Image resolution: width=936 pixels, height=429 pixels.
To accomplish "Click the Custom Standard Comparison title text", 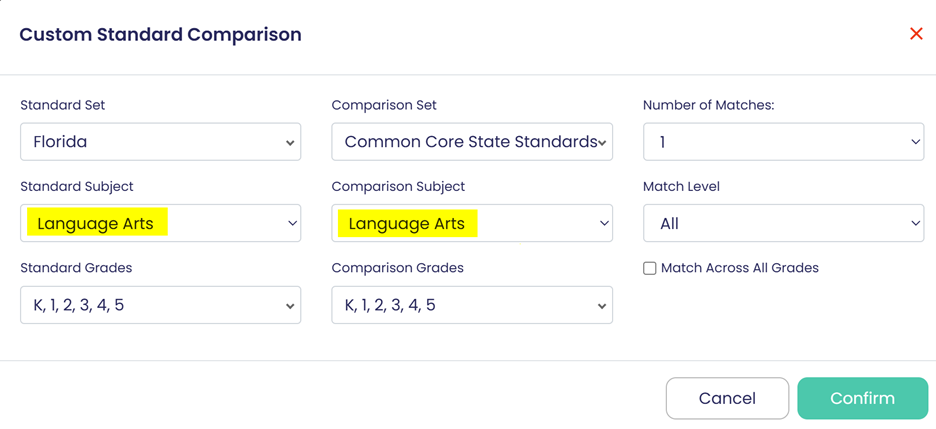I will [160, 35].
